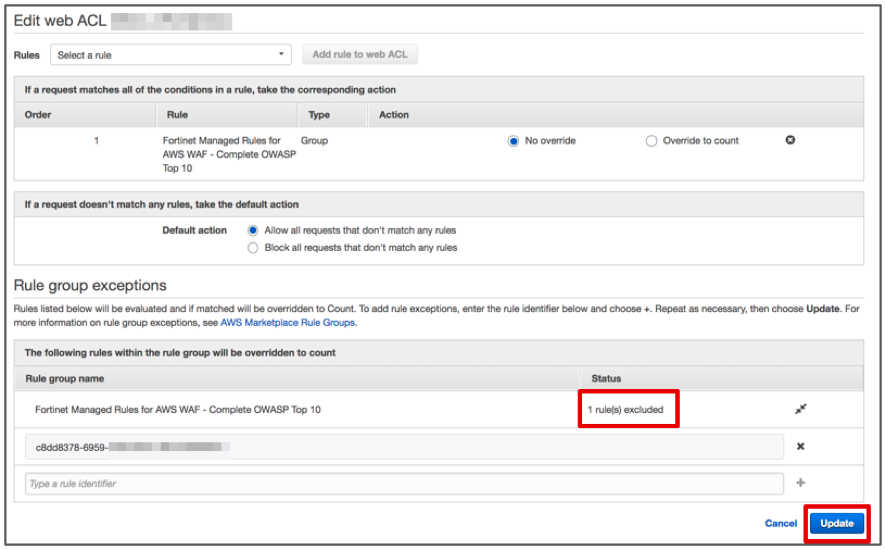Click the Order column header
The image size is (885, 550).
(x=38, y=115)
